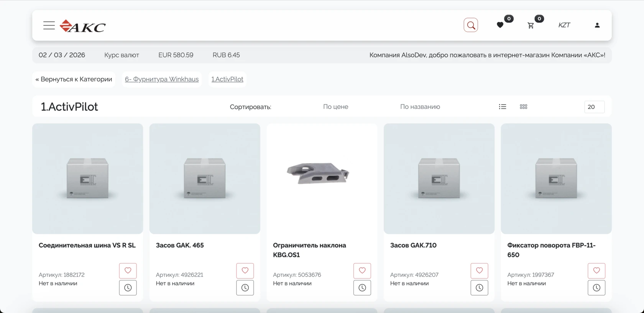644x313 pixels.
Task: Click clock icon for Ограничитель наклона KBG.OS1
Action: pyautogui.click(x=362, y=288)
